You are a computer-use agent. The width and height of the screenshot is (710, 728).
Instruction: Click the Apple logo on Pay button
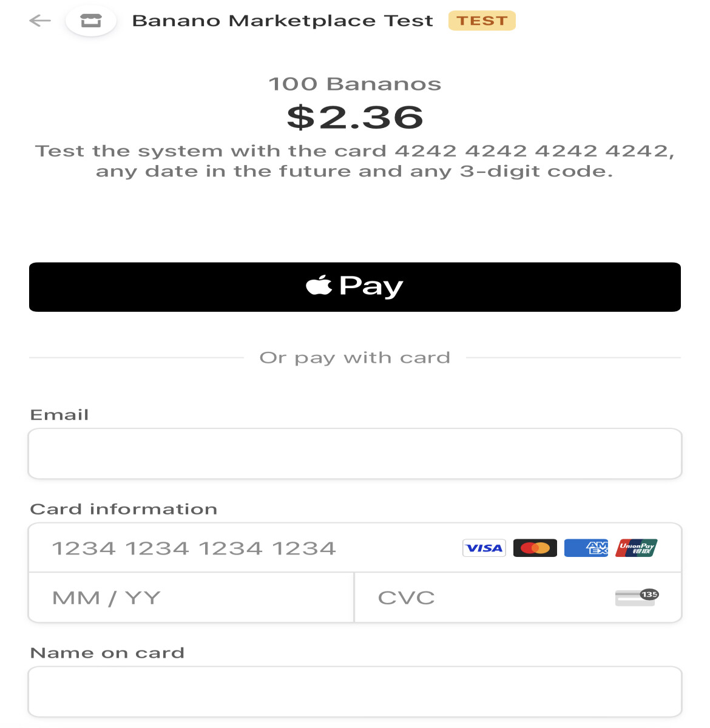coord(319,285)
